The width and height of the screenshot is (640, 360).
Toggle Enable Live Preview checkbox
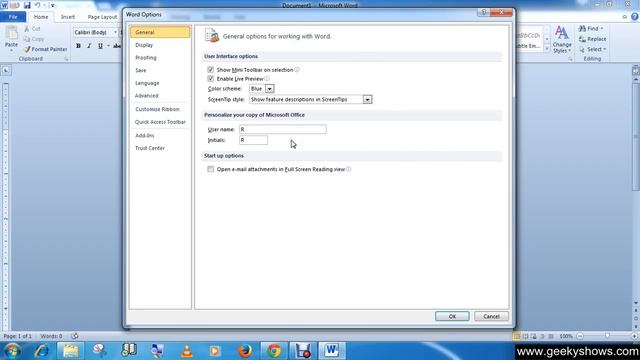click(211, 78)
